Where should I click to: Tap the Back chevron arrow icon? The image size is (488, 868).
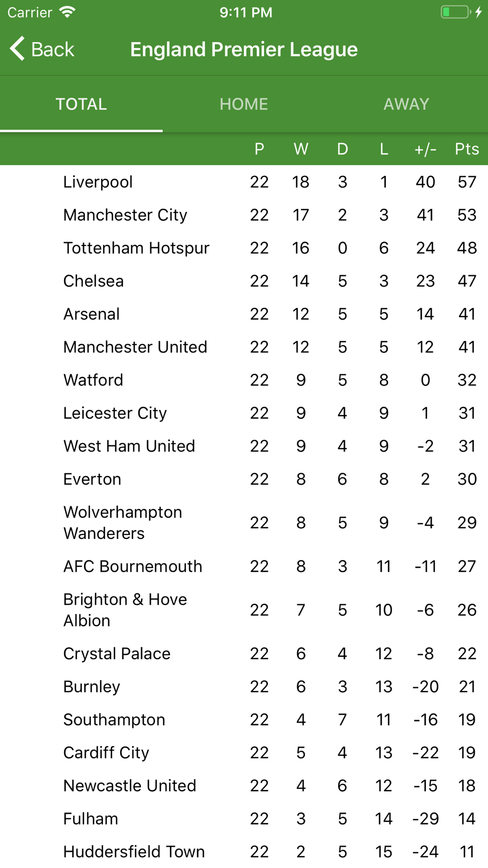[17, 49]
